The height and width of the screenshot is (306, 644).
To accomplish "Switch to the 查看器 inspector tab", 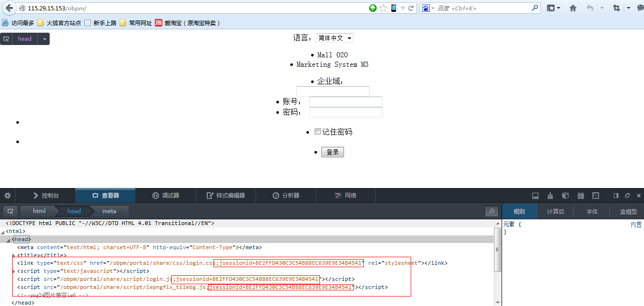I will click(105, 196).
